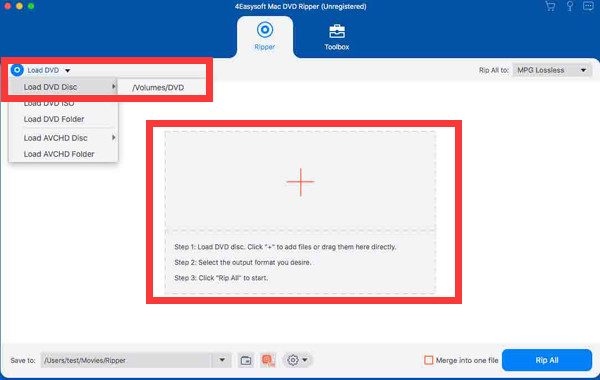Open the feedback chat bubble icon
This screenshot has width=600, height=380.
pos(588,6)
